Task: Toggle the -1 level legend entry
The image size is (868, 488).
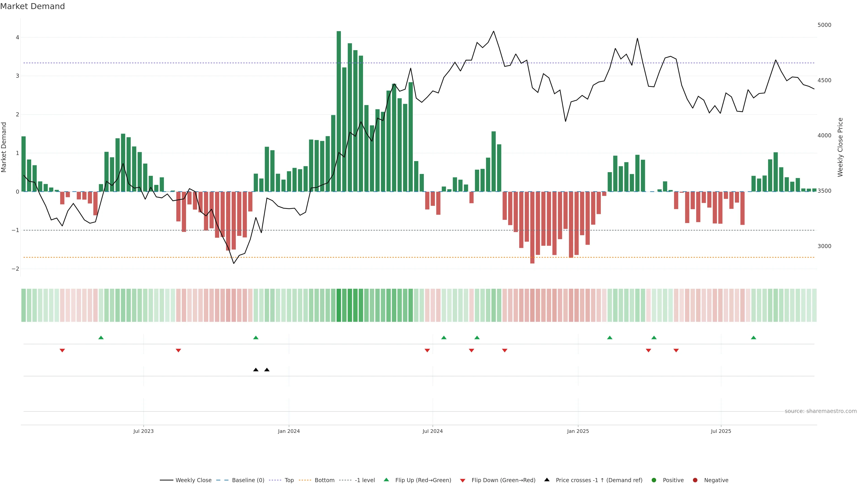Action: (365, 480)
